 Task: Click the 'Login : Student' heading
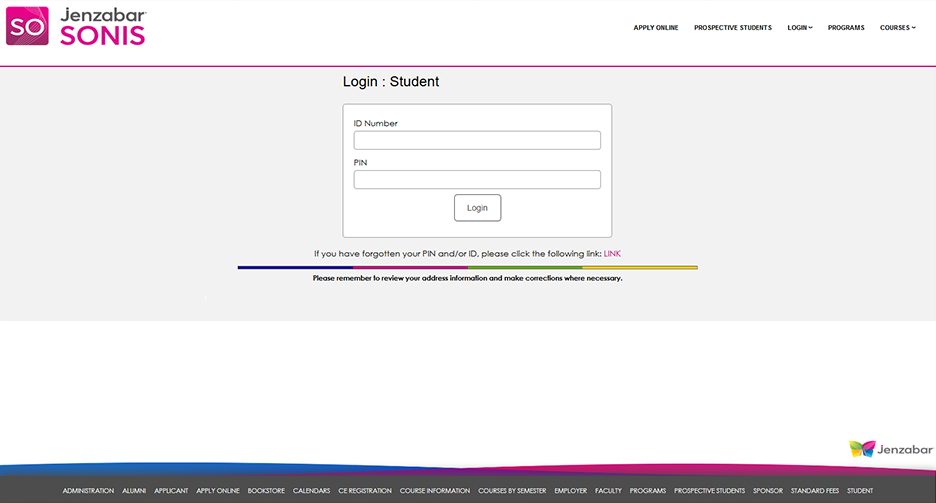click(x=391, y=82)
